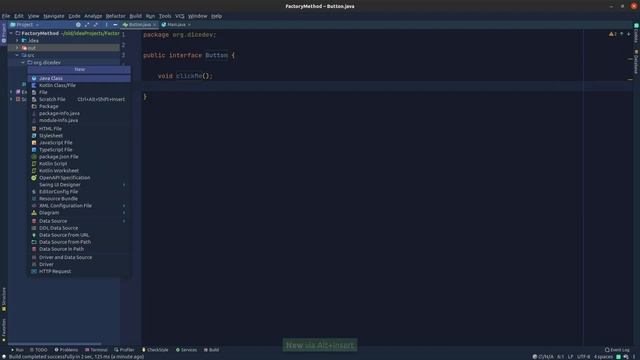Viewport: 640px width, 360px height.
Task: Open the Build menu
Action: 136,16
